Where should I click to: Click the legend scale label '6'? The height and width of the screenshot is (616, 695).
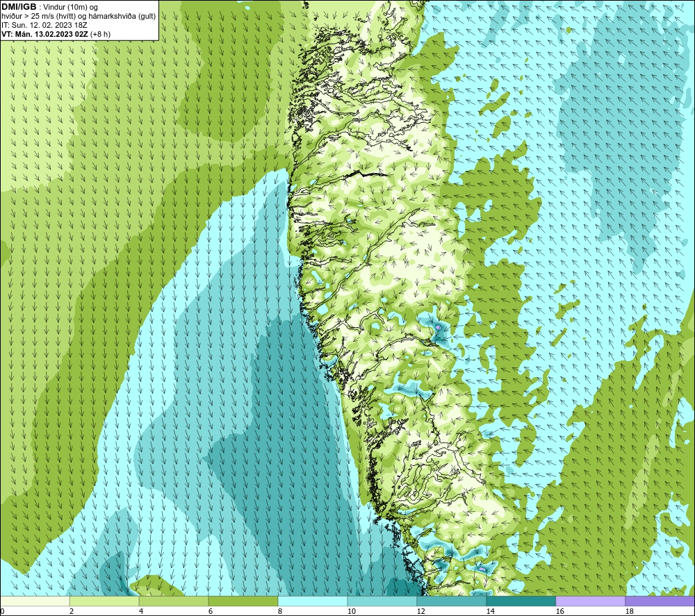click(211, 611)
